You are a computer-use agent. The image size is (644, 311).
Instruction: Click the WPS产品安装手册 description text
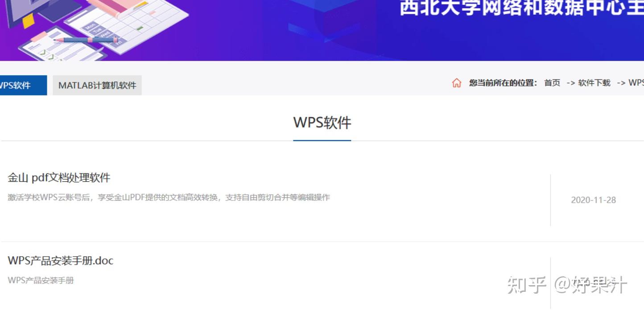[x=41, y=281]
